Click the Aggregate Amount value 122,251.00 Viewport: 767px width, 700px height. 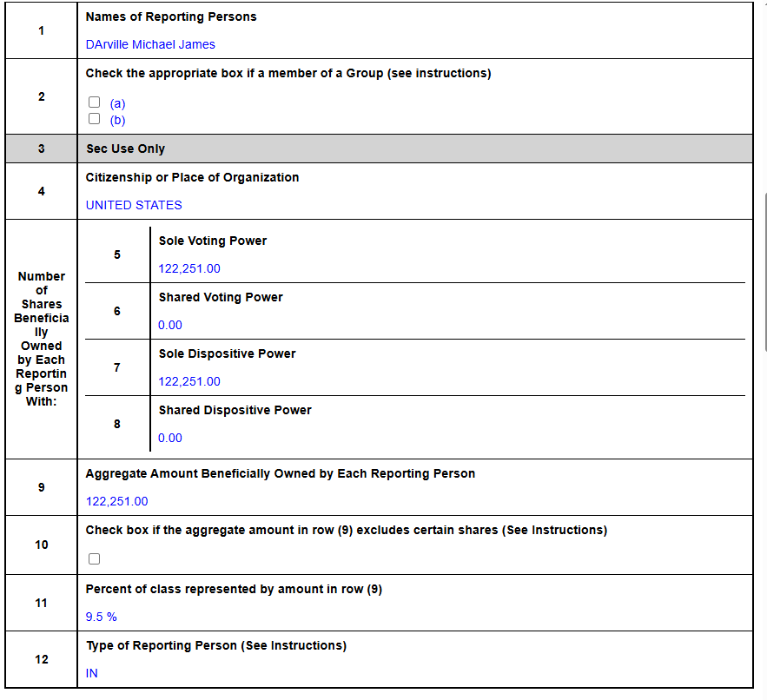point(116,501)
